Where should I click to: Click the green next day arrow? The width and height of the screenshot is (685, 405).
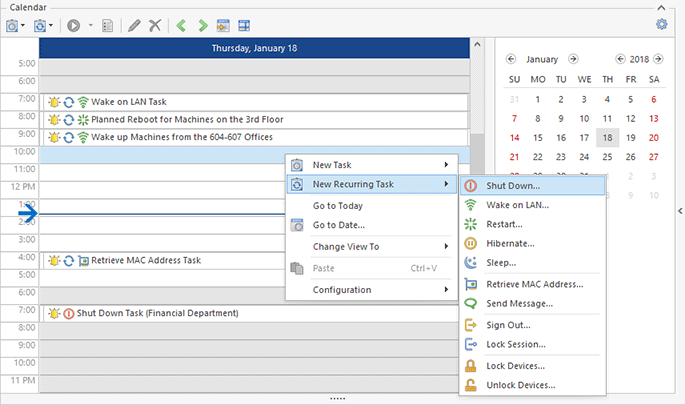coord(203,25)
